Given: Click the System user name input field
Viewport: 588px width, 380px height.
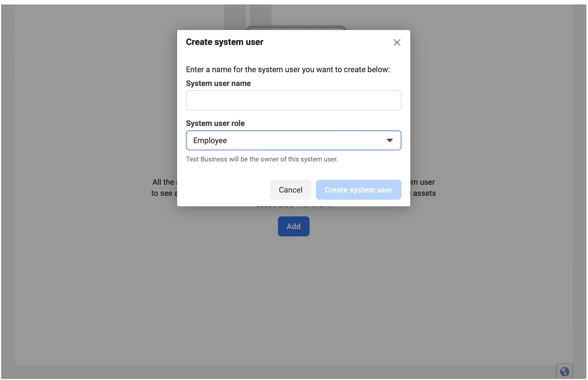Looking at the screenshot, I should coord(293,100).
